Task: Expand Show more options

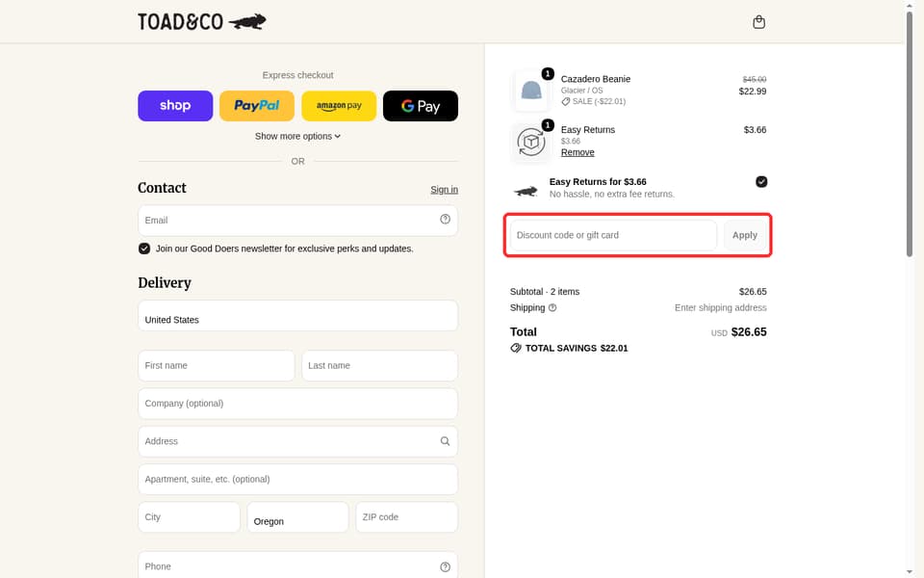Action: [297, 136]
